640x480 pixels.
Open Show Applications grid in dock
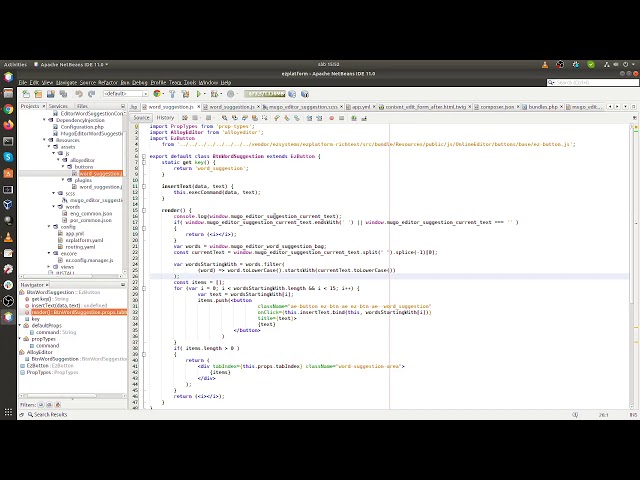[x=8, y=412]
